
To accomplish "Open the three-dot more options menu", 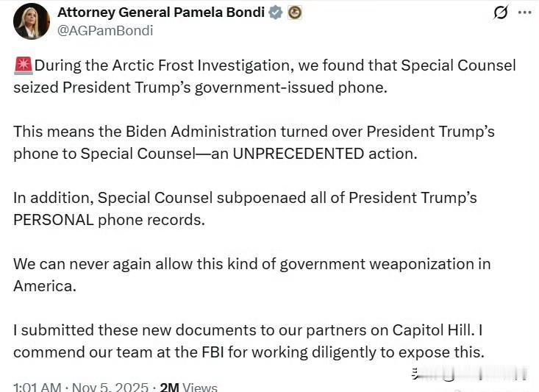I will [524, 13].
